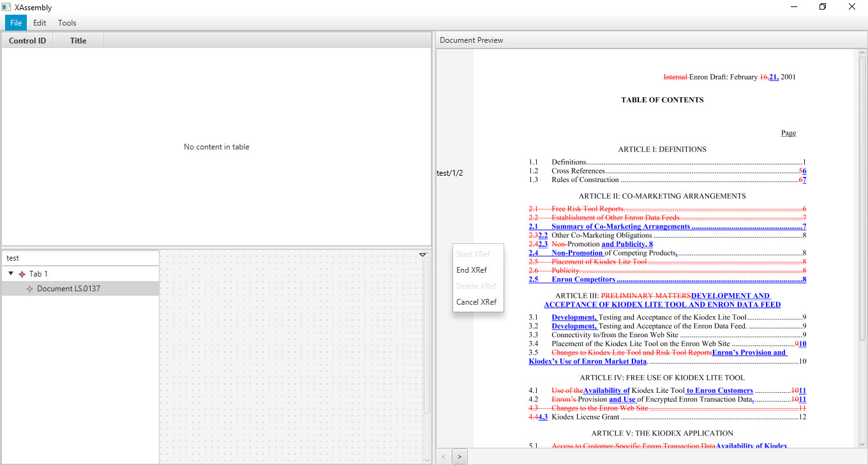This screenshot has height=465, width=868.
Task: Click the Tab 1 star icon
Action: point(22,274)
